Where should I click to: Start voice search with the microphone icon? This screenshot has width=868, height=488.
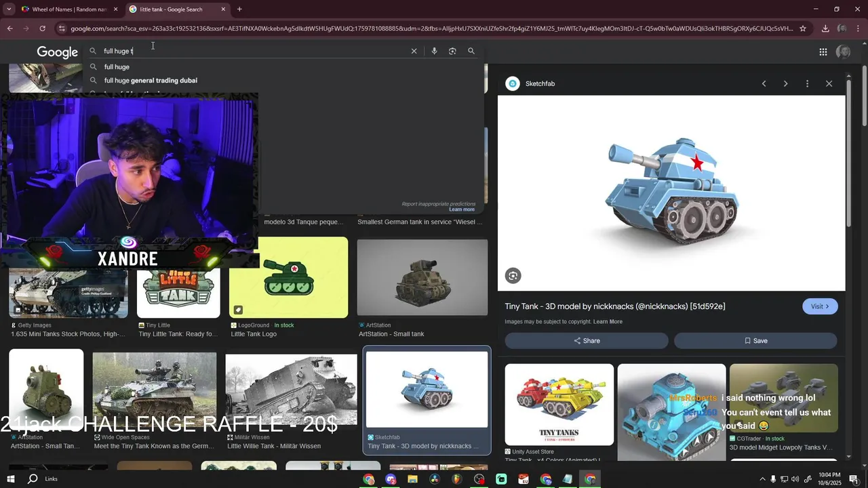[x=434, y=51]
